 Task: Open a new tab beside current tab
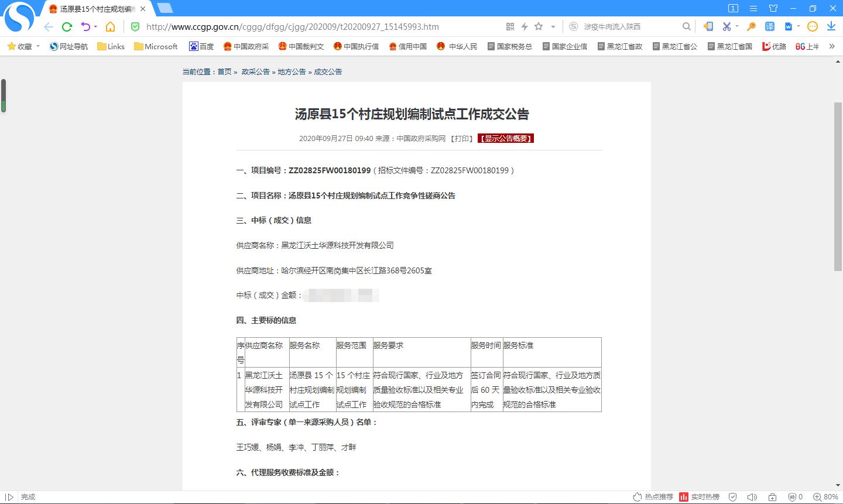(x=165, y=8)
